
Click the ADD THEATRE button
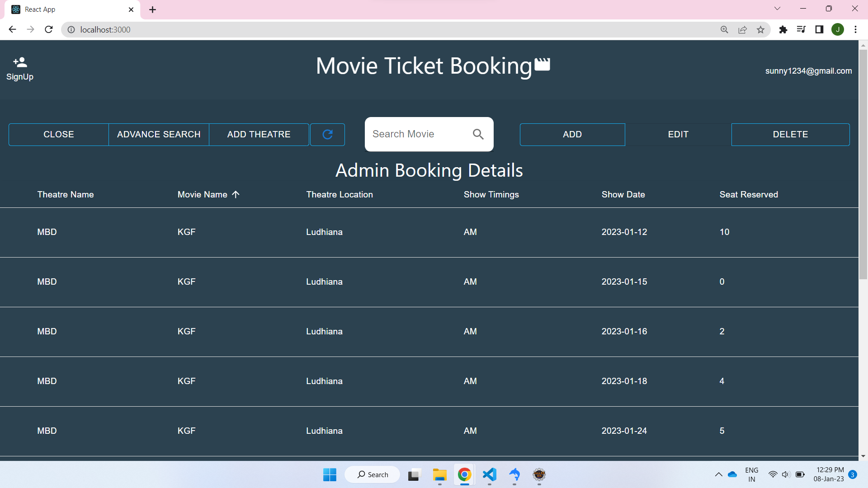259,134
